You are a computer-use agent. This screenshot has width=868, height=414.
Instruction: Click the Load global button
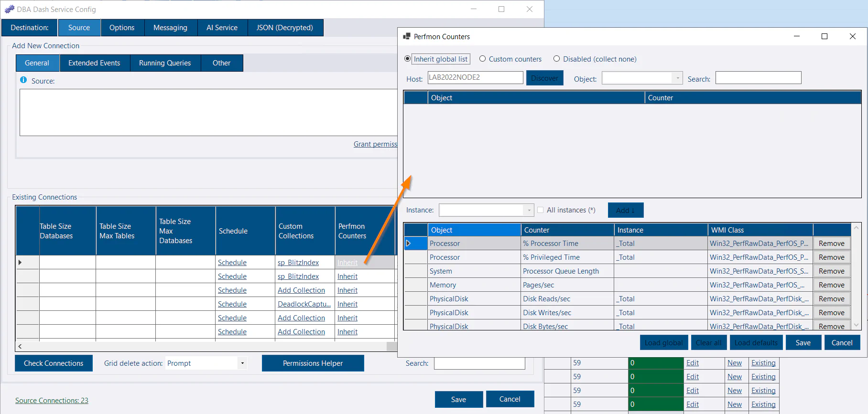pos(664,343)
